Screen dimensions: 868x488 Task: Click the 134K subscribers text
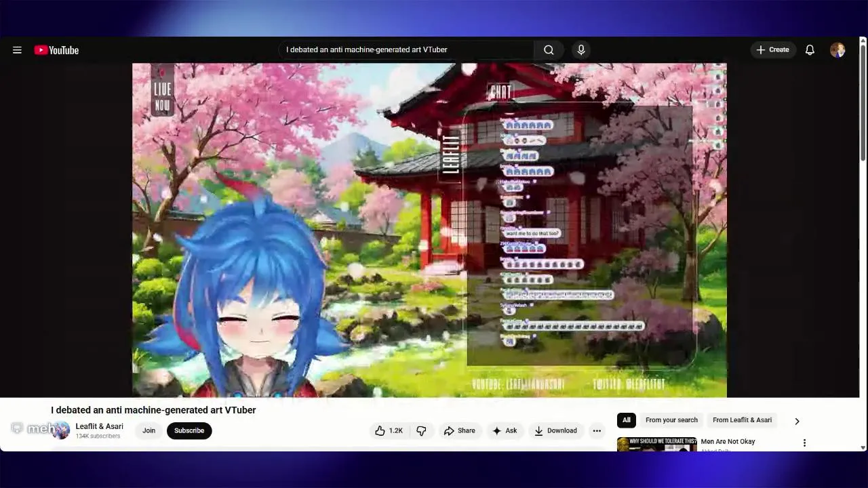tap(98, 436)
